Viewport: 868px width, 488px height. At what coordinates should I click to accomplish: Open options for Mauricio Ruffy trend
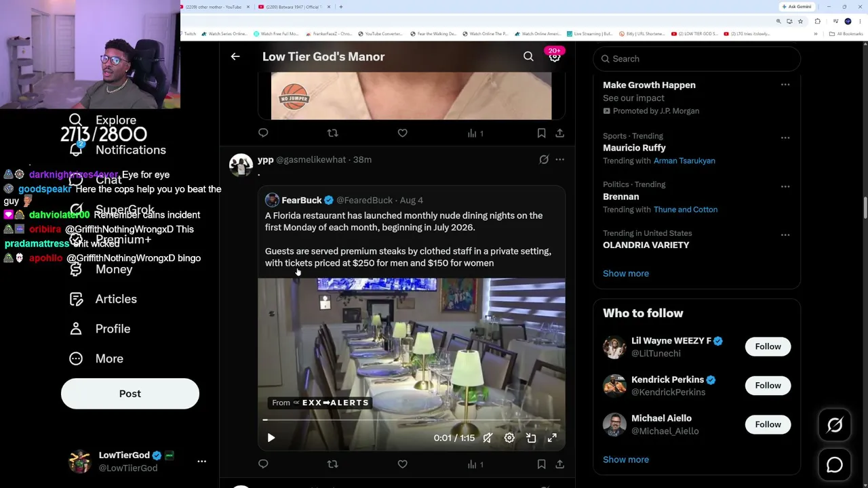(785, 138)
